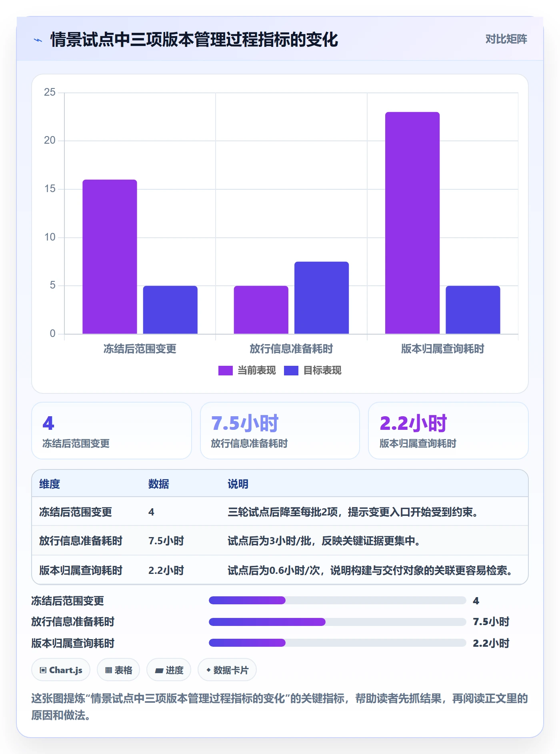This screenshot has width=560, height=754.
Task: Click the 试点后为3小时/批 description cell
Action: 324,541
